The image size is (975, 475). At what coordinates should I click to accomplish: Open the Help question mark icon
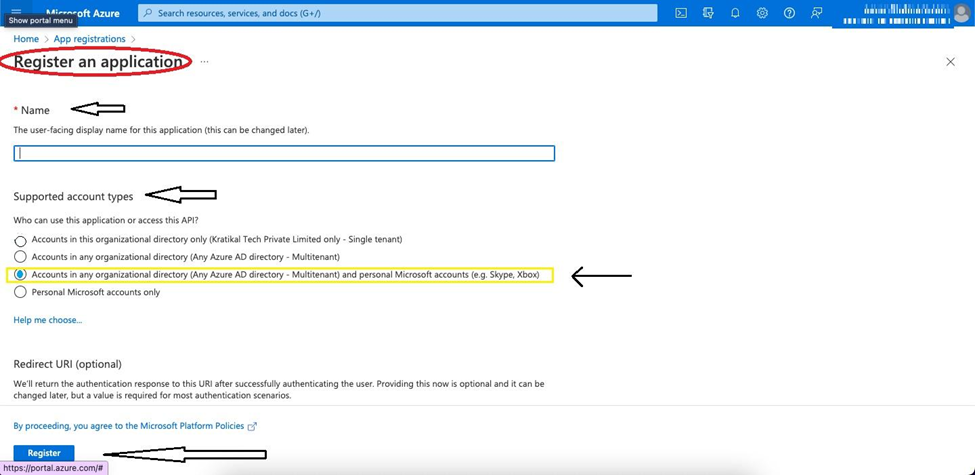pyautogui.click(x=789, y=13)
